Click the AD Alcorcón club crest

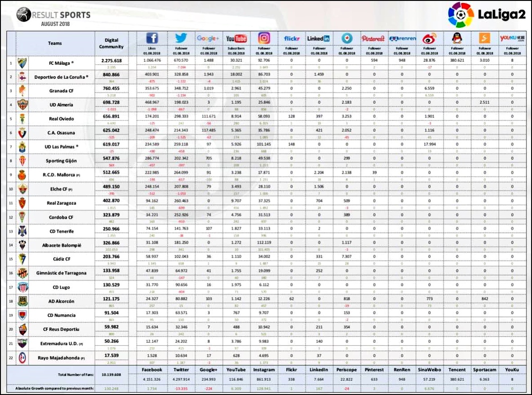22,301
